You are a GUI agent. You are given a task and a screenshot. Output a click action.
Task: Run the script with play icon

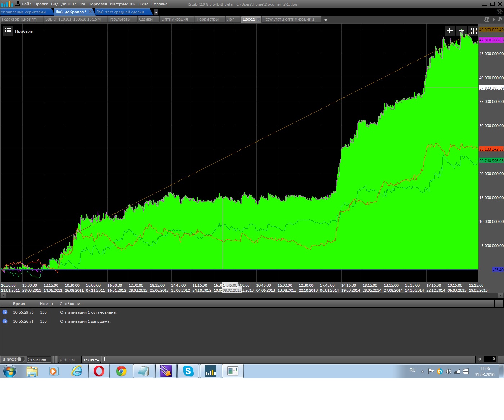click(x=494, y=19)
